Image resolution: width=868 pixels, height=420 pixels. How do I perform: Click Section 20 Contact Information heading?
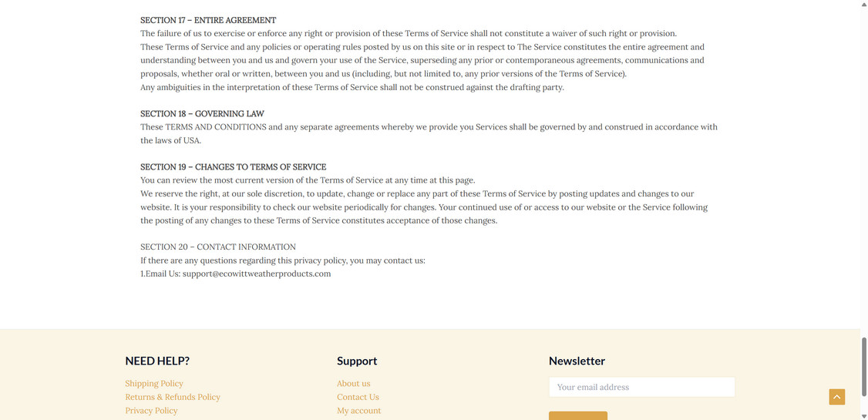(x=218, y=247)
